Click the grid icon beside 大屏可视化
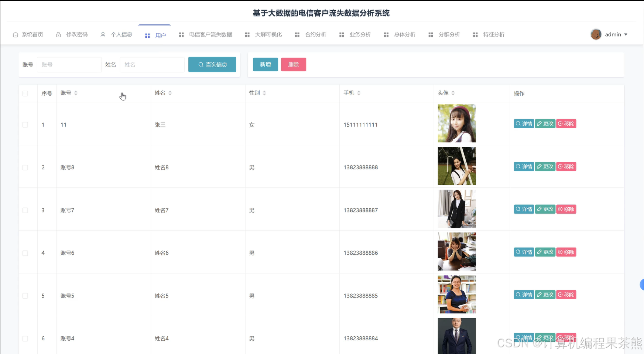This screenshot has height=354, width=644. pos(247,35)
